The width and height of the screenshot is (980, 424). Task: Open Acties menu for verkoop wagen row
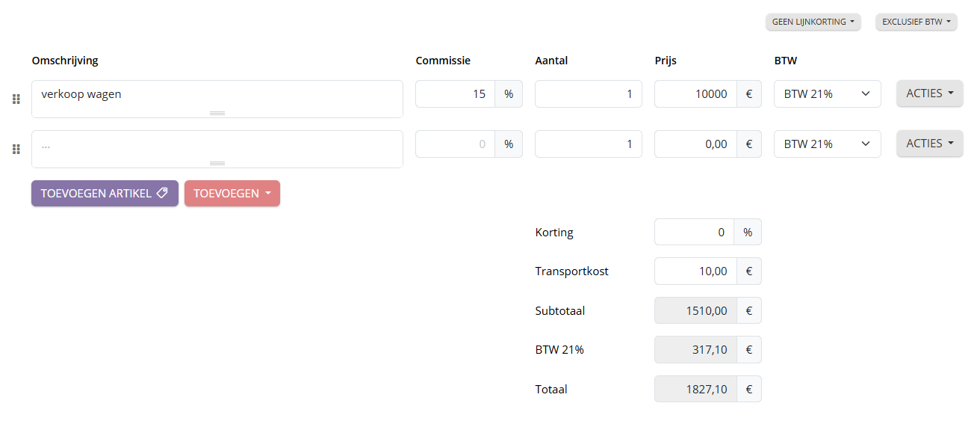point(929,93)
